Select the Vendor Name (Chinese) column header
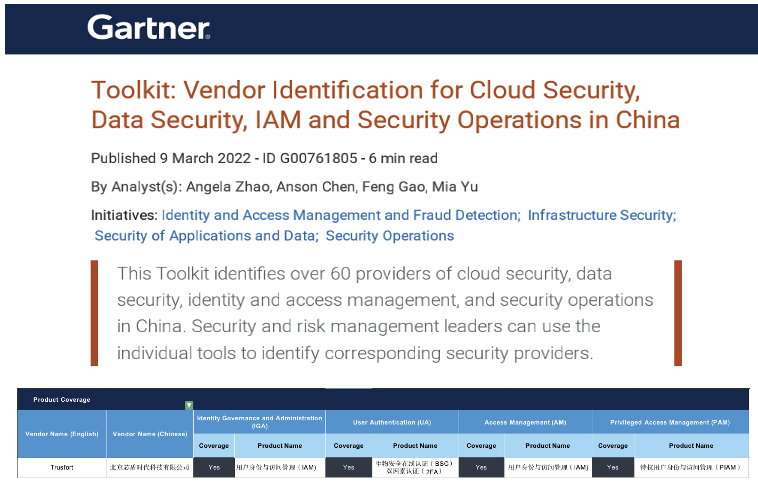The height and width of the screenshot is (485, 758). (x=150, y=434)
